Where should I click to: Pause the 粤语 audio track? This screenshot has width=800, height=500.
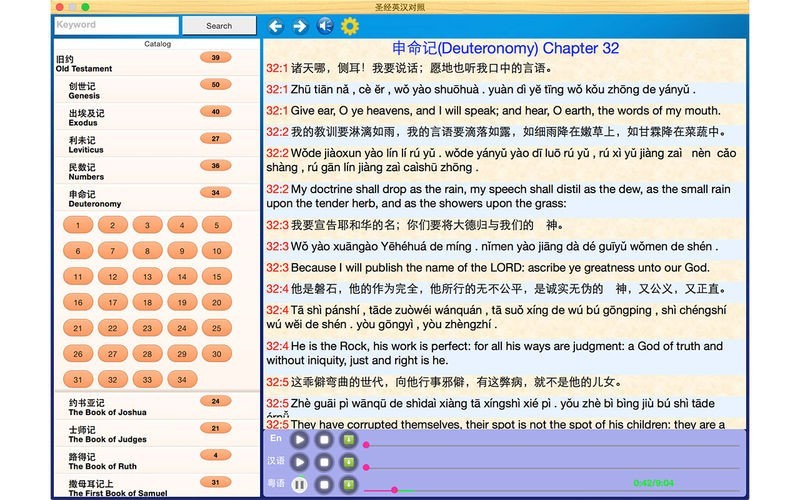(x=298, y=485)
